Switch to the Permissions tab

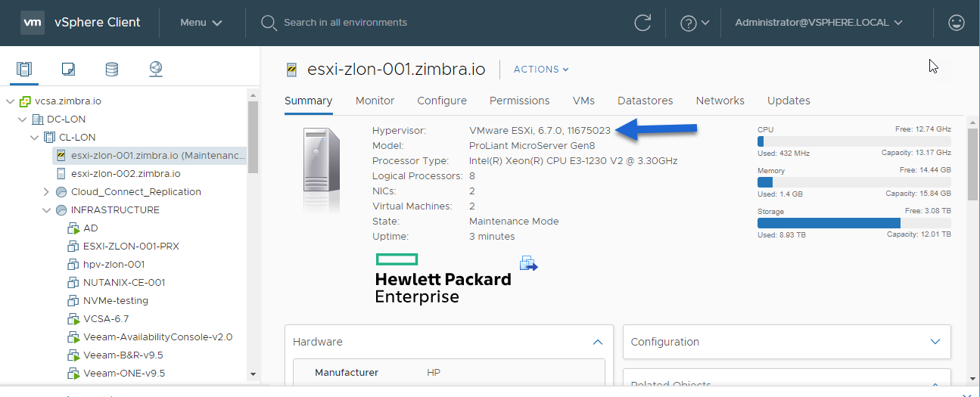pos(520,101)
